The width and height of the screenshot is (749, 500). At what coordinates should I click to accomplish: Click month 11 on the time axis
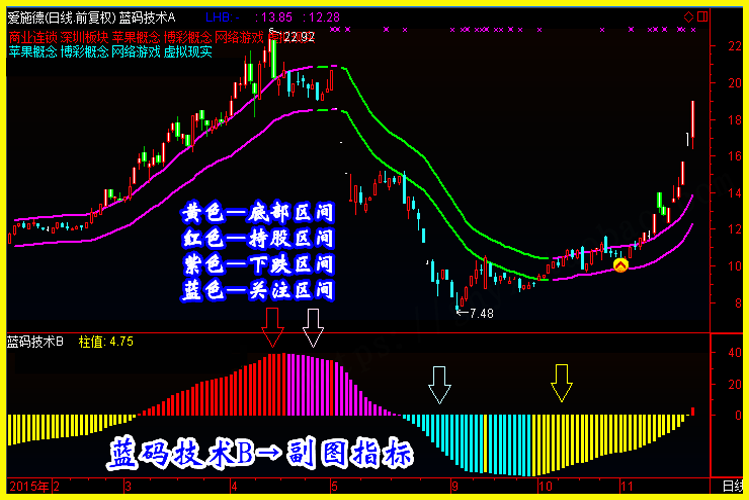[x=627, y=487]
